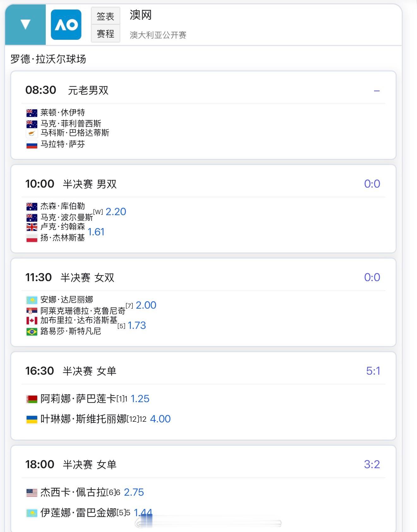Select odds 2.20 for 库伯勒/波尔曼斯

[116, 212]
